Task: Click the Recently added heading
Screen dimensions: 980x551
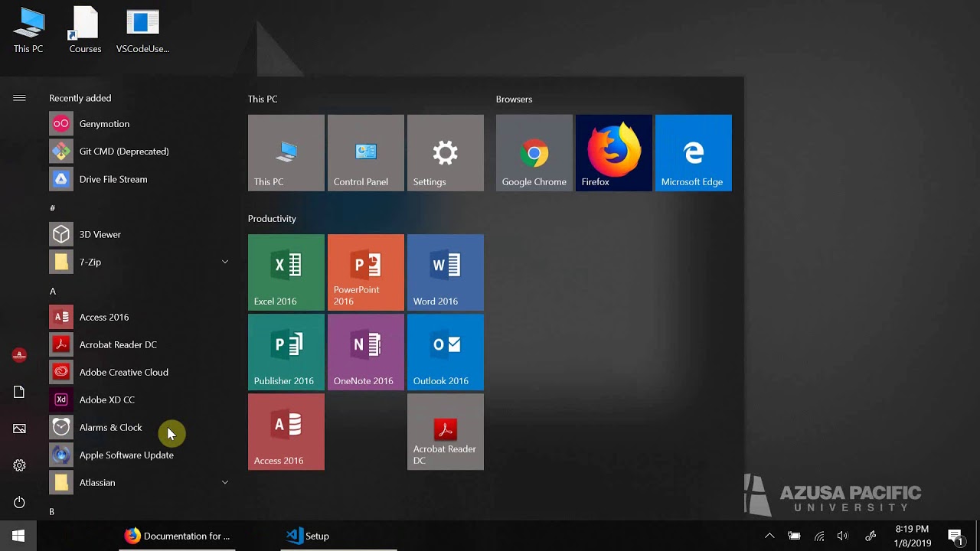Action: tap(80, 98)
